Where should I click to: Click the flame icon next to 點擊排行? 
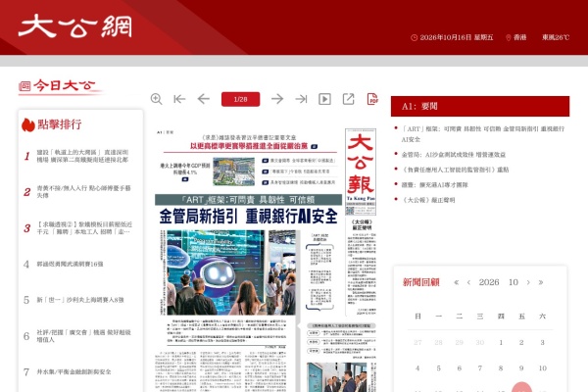coord(27,124)
